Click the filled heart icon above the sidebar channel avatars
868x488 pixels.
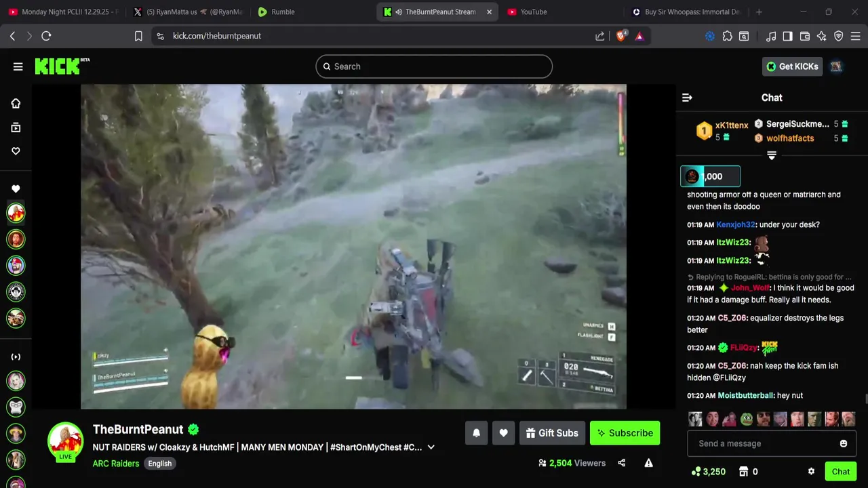pos(16,189)
